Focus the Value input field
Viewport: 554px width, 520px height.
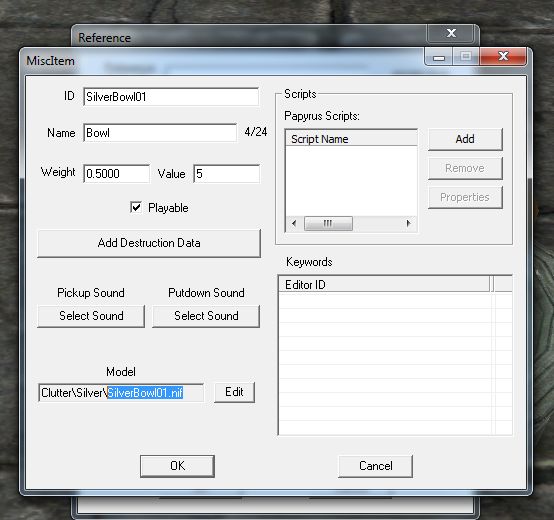point(227,173)
